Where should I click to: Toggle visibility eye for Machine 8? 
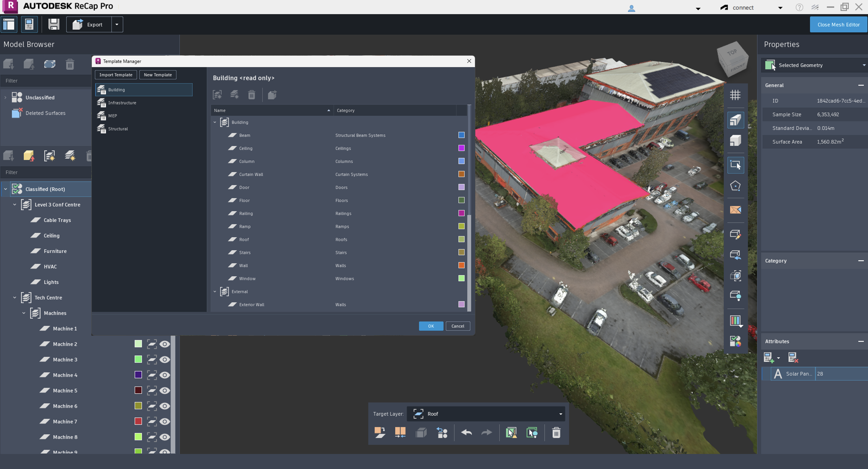pyautogui.click(x=164, y=437)
